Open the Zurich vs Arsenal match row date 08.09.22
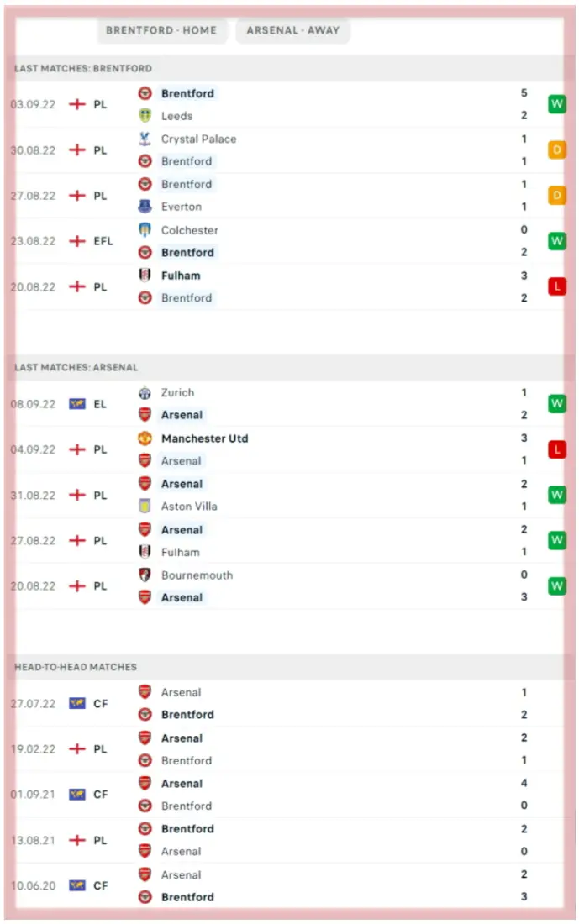The width and height of the screenshot is (579, 924). pyautogui.click(x=34, y=404)
